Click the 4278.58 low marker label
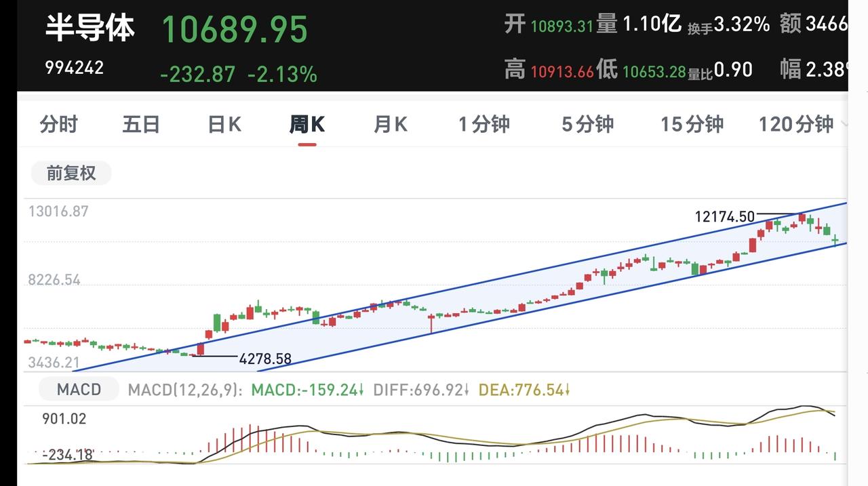868x486 pixels. coord(265,359)
